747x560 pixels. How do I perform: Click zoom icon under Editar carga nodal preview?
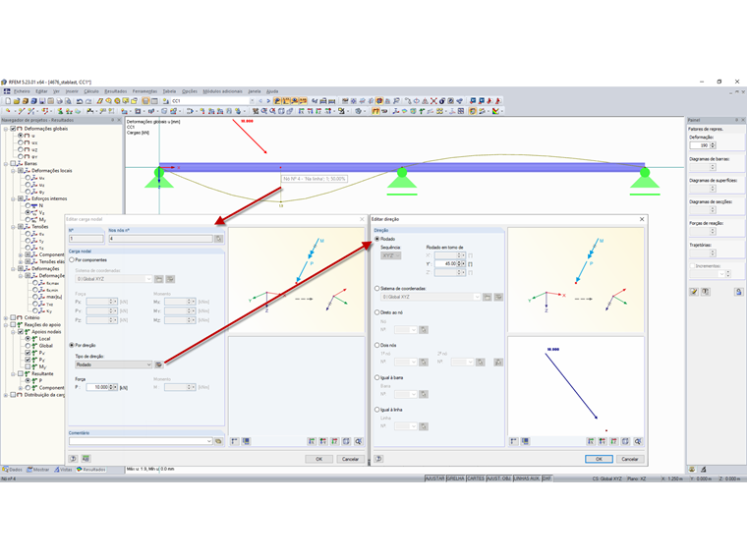pyautogui.click(x=358, y=441)
